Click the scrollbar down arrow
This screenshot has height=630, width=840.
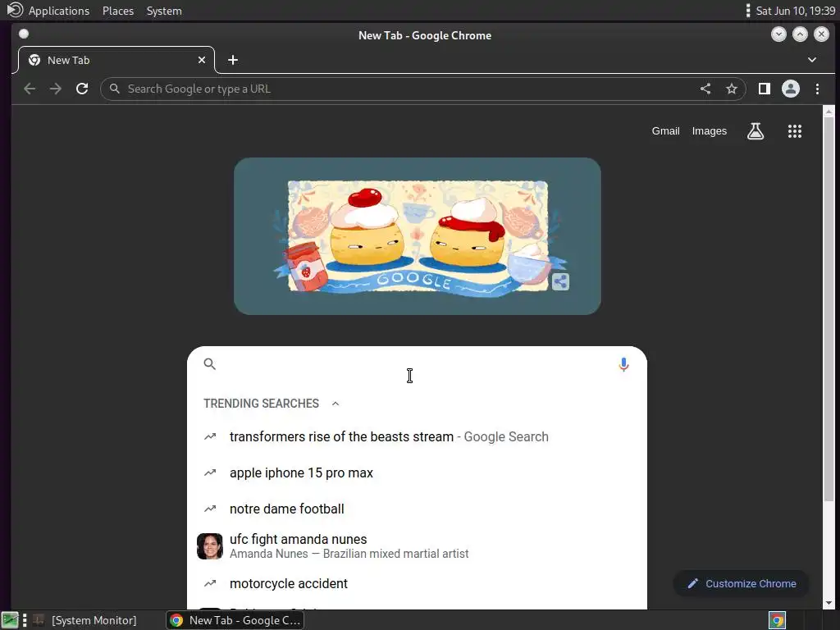click(829, 603)
